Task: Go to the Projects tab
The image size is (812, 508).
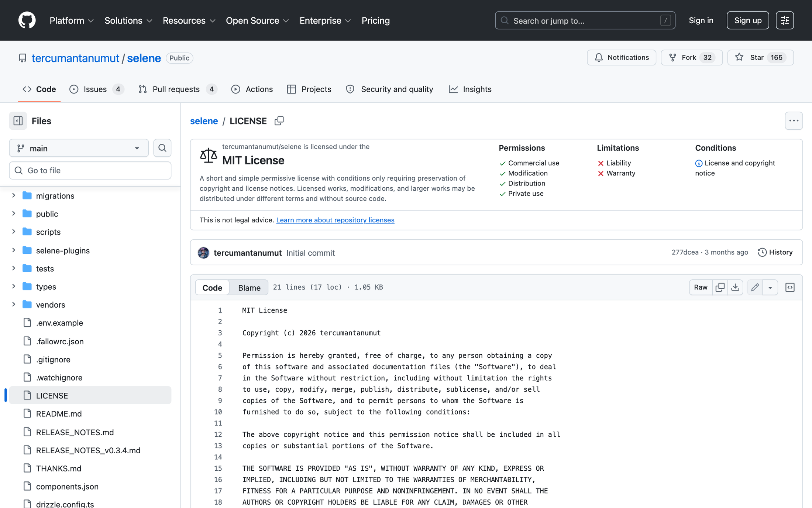Action: [x=309, y=89]
